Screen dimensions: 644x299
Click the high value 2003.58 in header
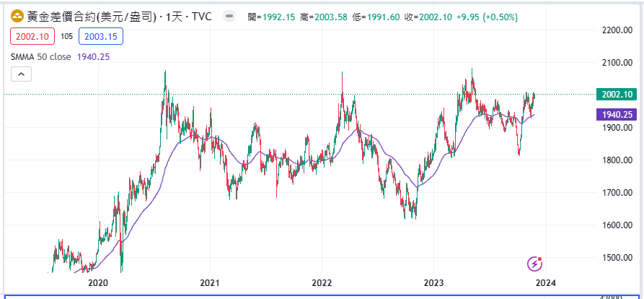coord(331,17)
